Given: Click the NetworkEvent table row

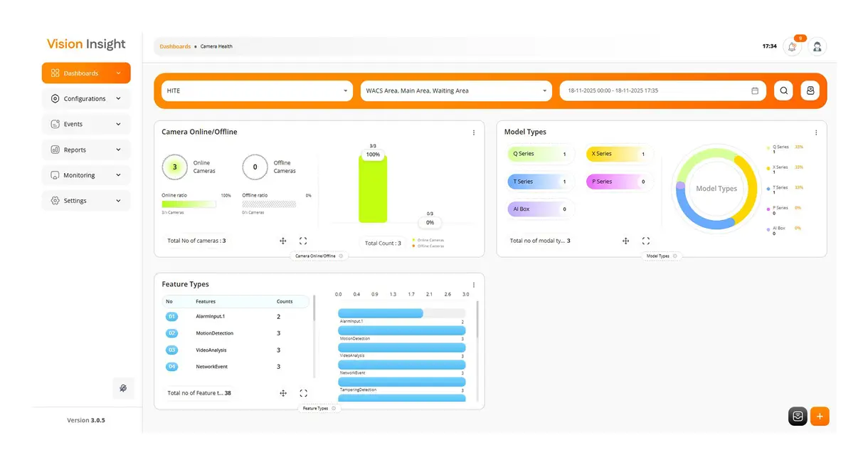Looking at the screenshot, I should [235, 367].
